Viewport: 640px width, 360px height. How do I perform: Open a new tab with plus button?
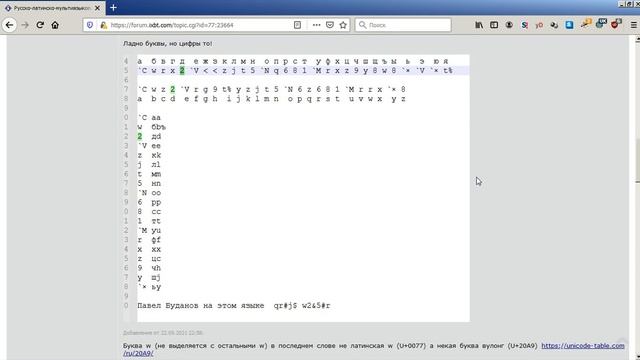[113, 8]
